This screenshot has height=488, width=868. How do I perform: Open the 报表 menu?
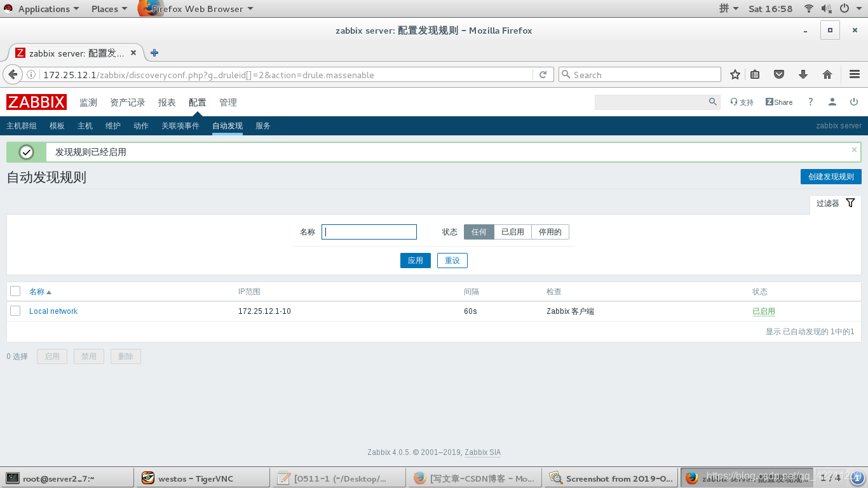[x=167, y=102]
